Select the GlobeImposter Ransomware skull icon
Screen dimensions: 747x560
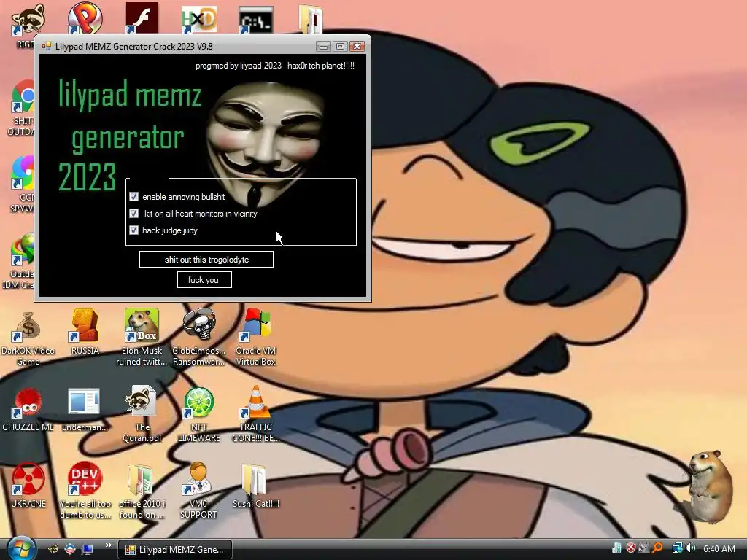coord(198,324)
